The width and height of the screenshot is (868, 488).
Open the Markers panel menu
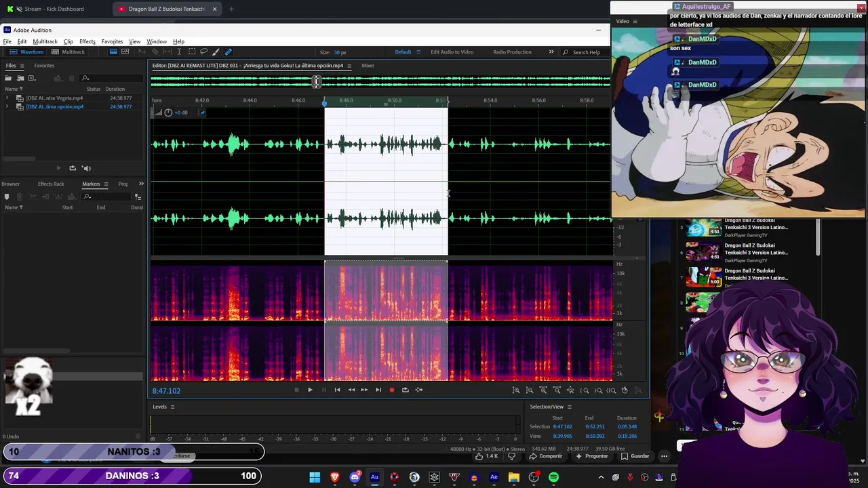tap(106, 184)
